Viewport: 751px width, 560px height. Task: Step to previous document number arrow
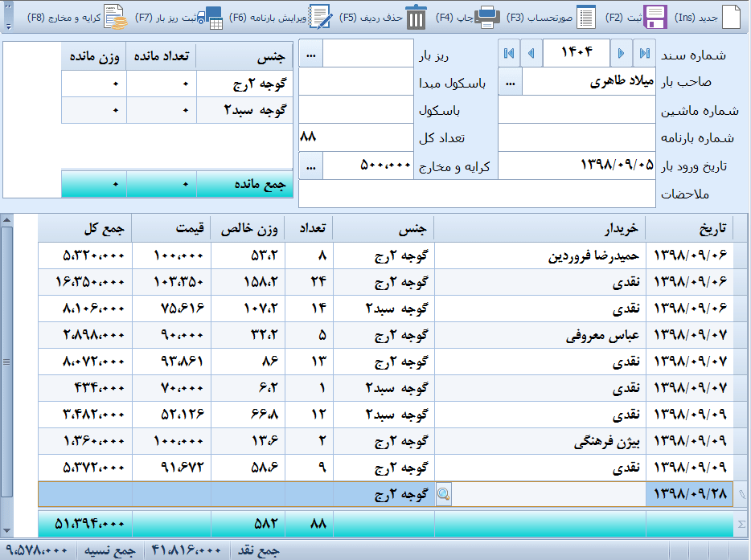(531, 53)
